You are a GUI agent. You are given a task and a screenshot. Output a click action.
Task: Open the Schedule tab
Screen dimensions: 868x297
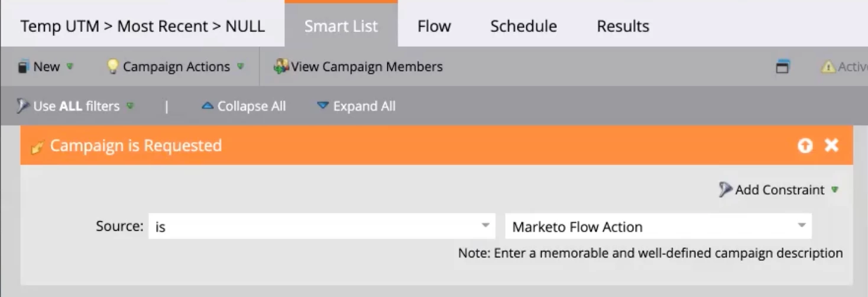523,26
